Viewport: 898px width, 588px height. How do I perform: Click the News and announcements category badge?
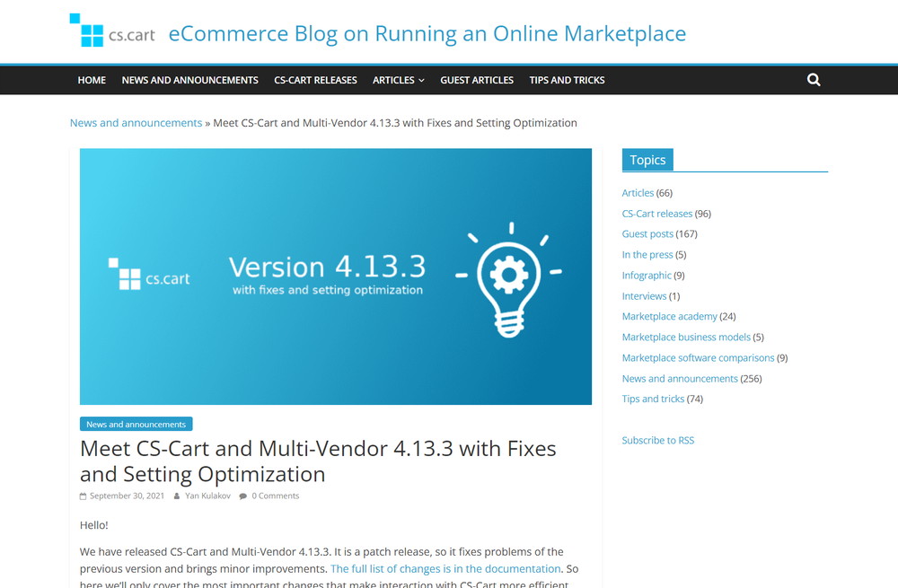click(x=136, y=425)
